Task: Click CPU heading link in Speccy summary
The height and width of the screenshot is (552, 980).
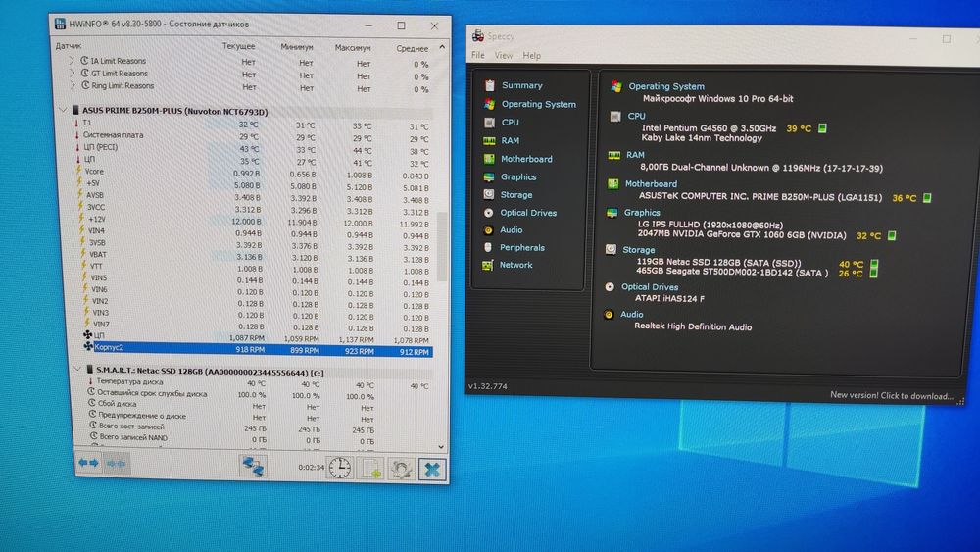Action: (x=636, y=117)
